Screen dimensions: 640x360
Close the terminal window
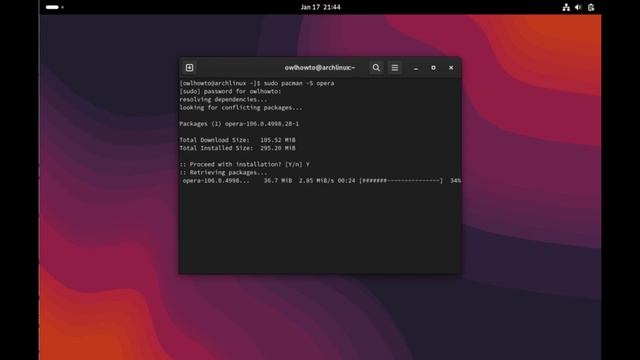451,68
